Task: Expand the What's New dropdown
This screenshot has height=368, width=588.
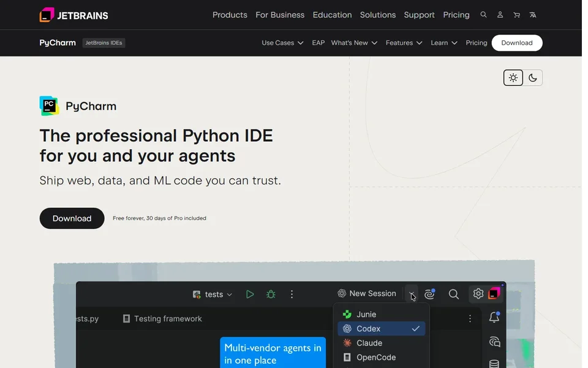Action: click(354, 43)
